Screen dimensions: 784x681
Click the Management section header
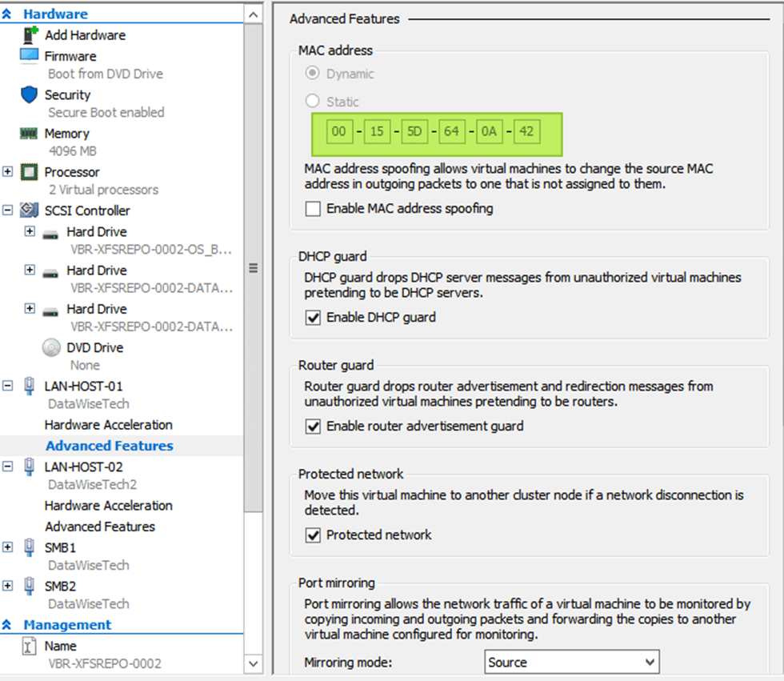pos(67,624)
